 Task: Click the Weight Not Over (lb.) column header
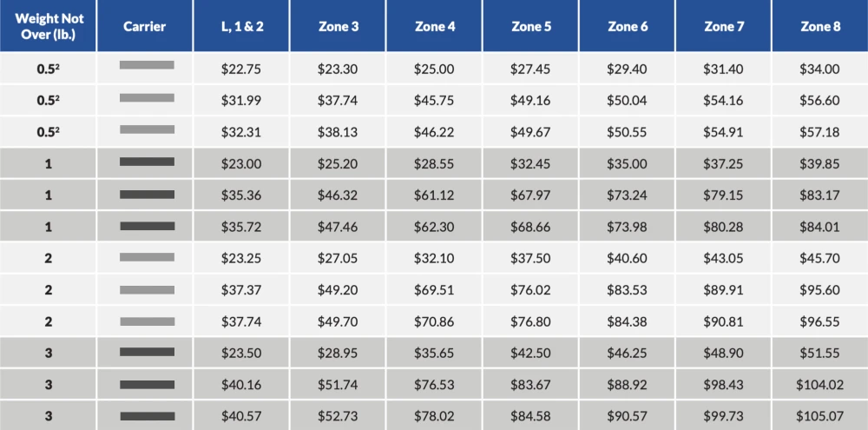[48, 25]
